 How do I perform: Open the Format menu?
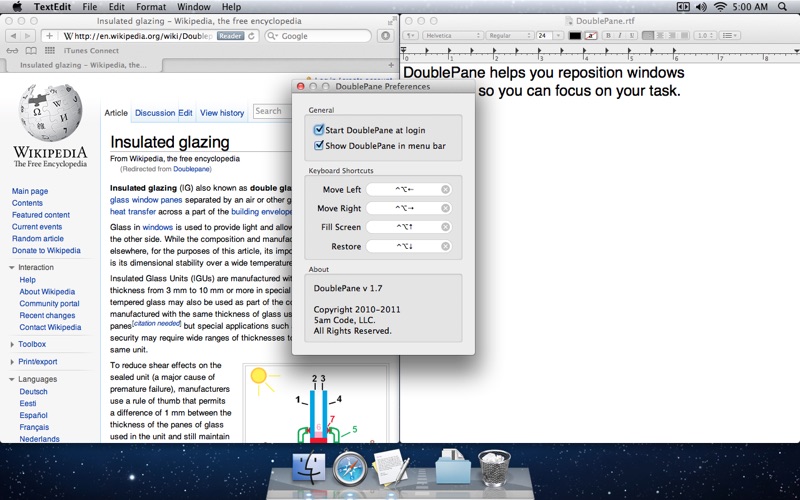click(x=151, y=7)
